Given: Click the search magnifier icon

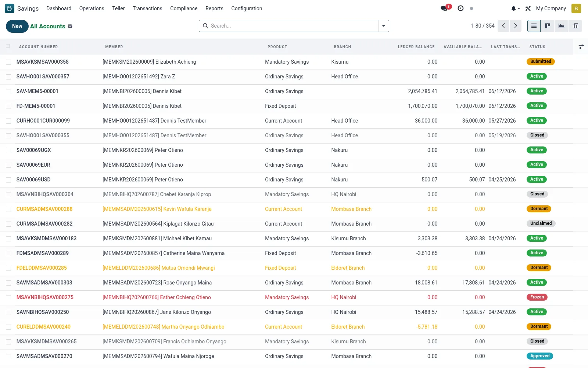Looking at the screenshot, I should (x=205, y=26).
